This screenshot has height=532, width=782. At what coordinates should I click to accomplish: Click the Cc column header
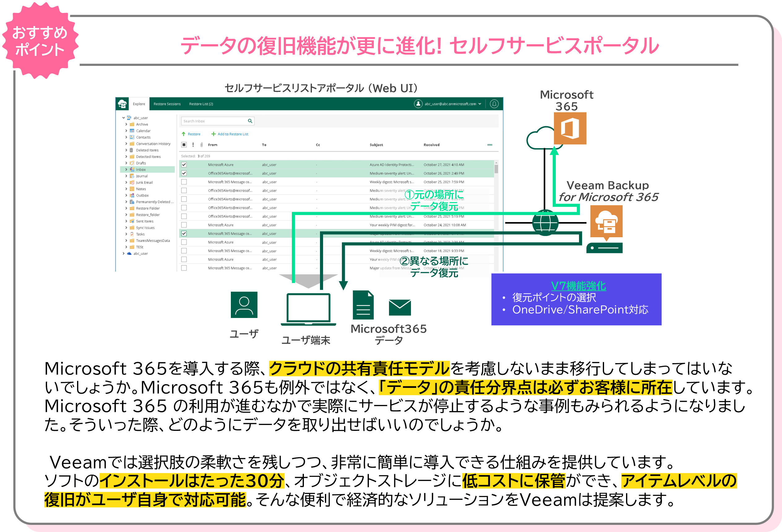coord(318,145)
